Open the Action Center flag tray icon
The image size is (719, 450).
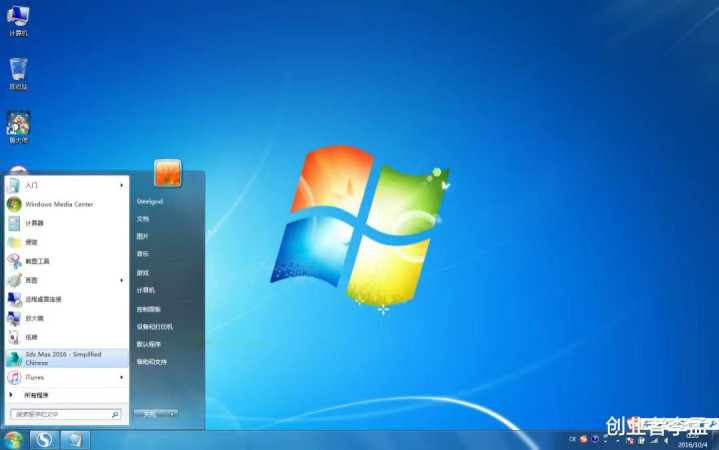630,441
